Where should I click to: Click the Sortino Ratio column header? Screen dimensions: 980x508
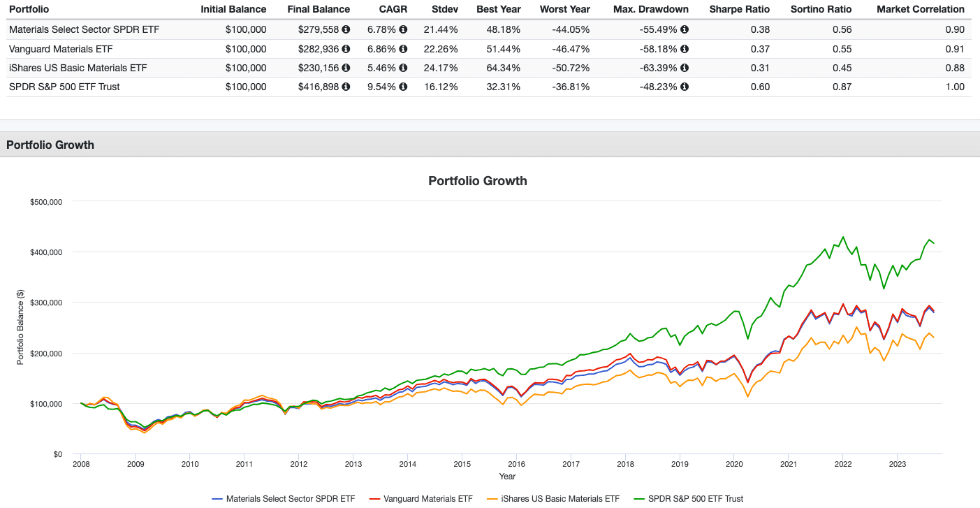[x=821, y=10]
